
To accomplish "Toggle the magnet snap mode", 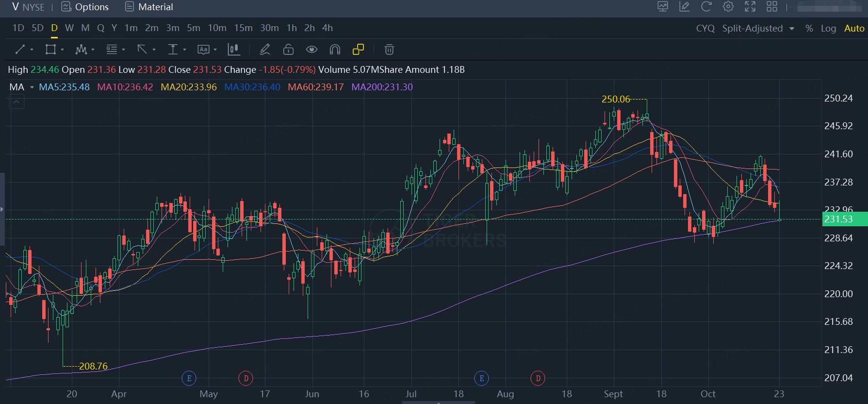I will click(335, 50).
